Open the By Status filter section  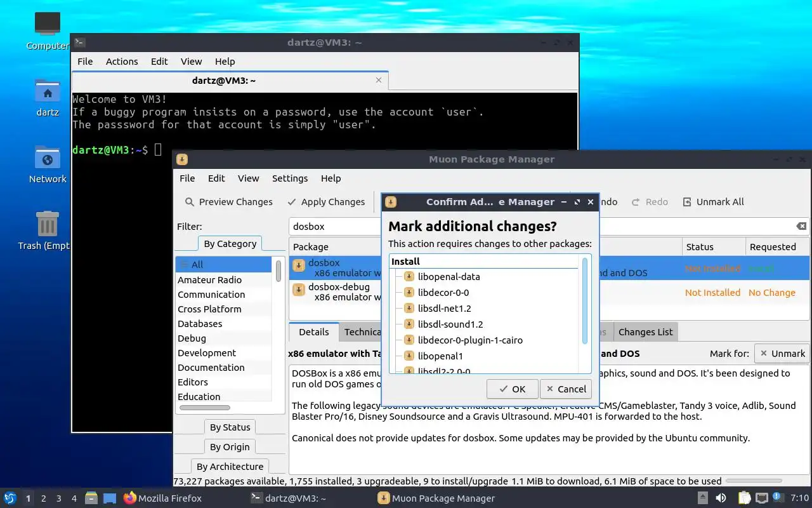click(230, 427)
